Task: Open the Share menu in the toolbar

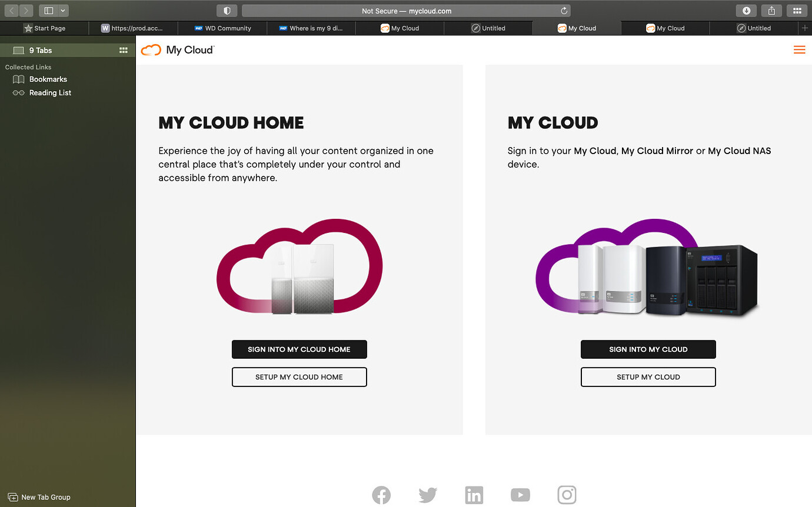Action: coord(771,10)
